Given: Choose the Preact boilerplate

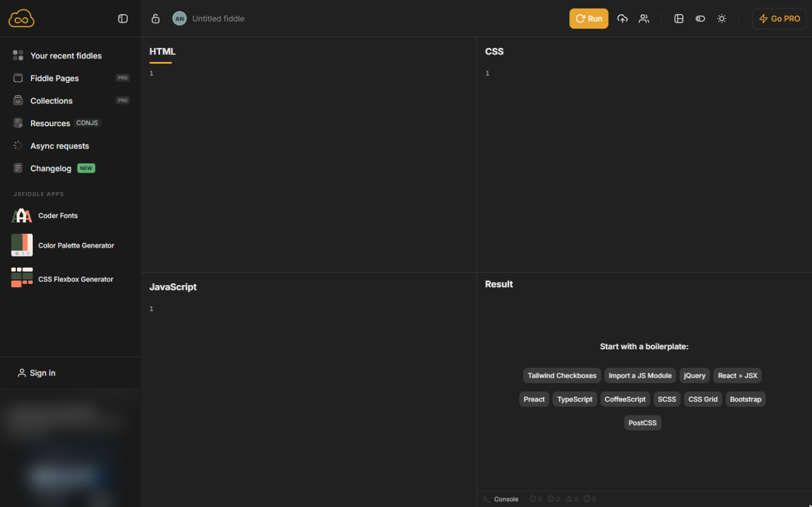Looking at the screenshot, I should 534,400.
